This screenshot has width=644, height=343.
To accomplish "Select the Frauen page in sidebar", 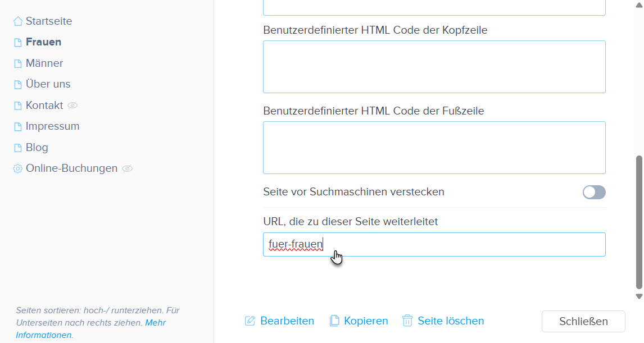I will (43, 42).
